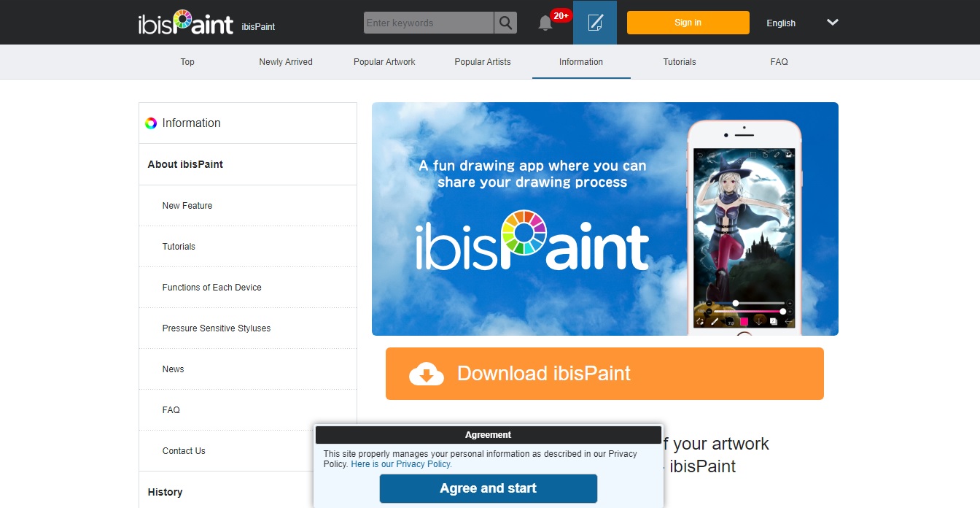This screenshot has width=980, height=508.
Task: Go to the Top tab
Action: pyautogui.click(x=187, y=62)
